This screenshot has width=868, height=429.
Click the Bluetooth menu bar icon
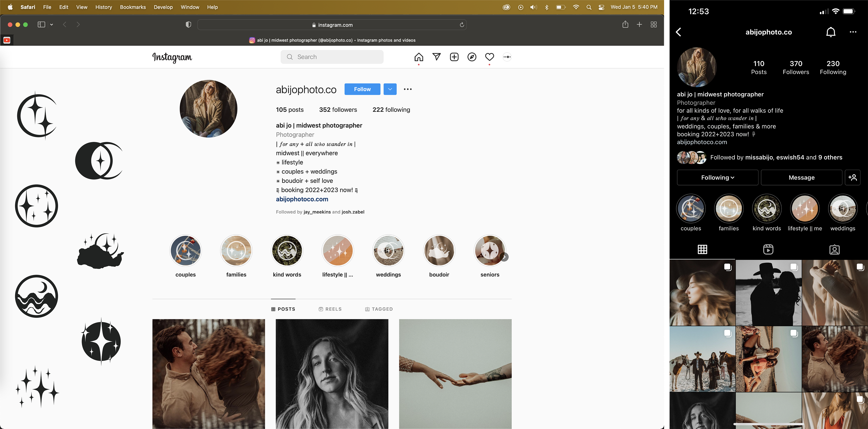pos(547,7)
